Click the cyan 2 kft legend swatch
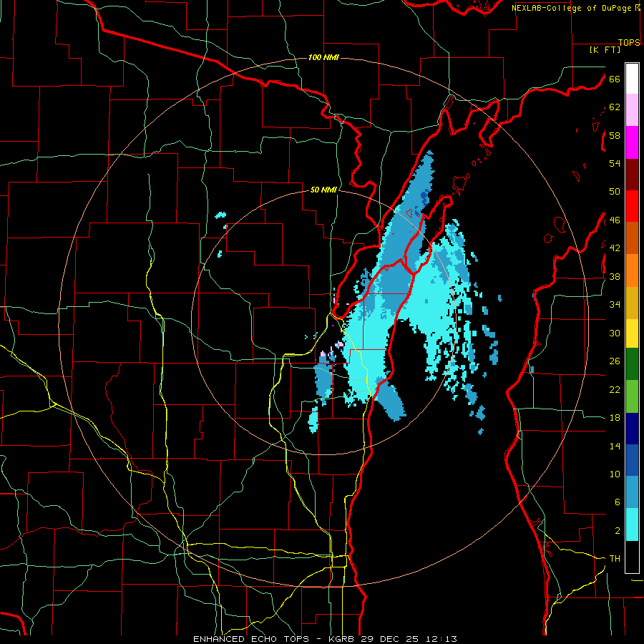The height and width of the screenshot is (644, 644). coord(632,525)
